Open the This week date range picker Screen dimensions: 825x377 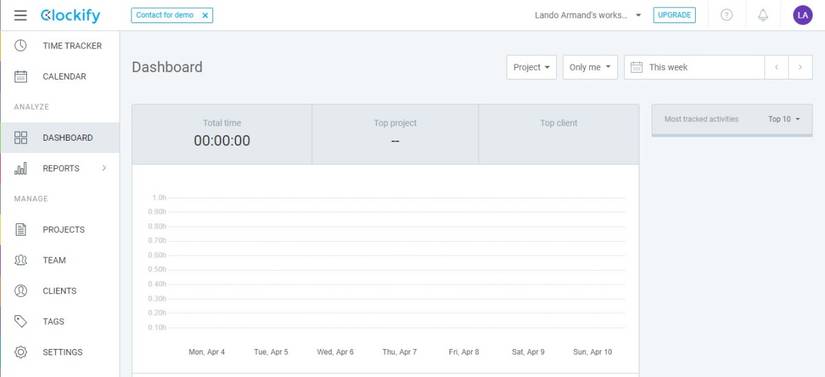click(694, 67)
